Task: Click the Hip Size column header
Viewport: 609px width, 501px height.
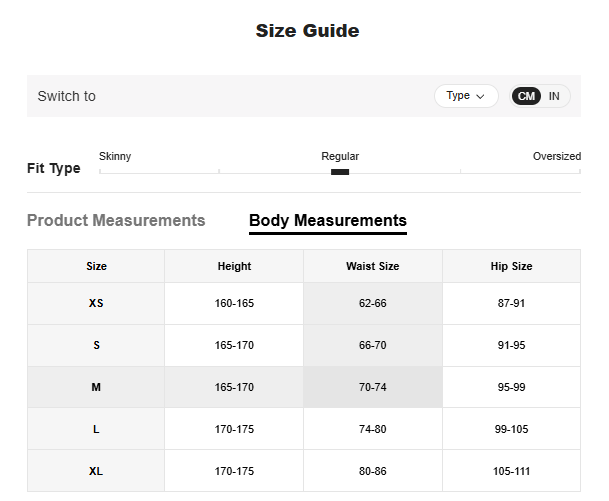Action: pos(511,266)
